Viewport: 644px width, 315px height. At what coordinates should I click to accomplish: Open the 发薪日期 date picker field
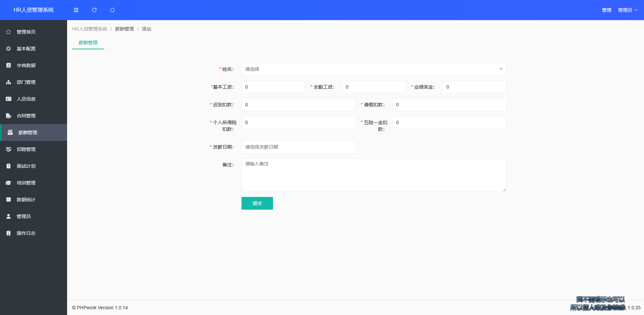pos(298,147)
